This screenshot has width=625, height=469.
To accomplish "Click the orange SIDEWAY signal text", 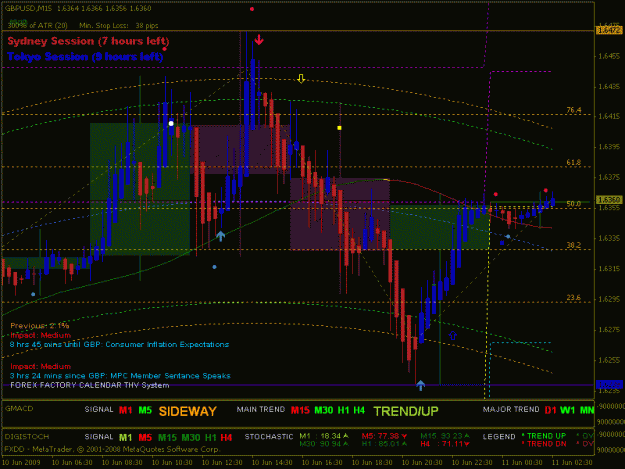I will [188, 411].
